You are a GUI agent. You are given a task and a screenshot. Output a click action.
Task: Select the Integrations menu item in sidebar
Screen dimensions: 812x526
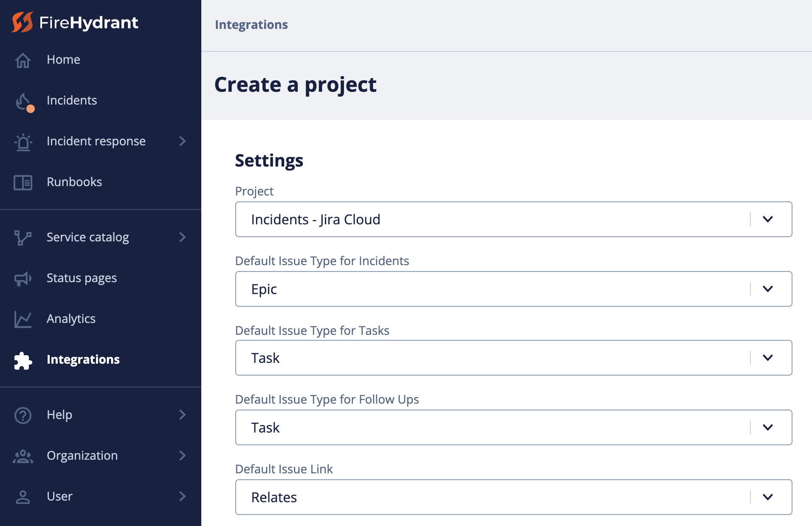[x=83, y=359]
